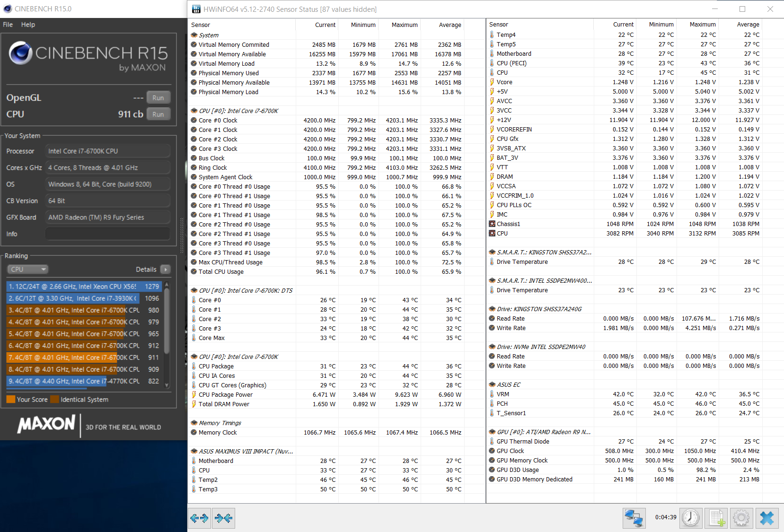Click the Core Max thermometer icon
784x532 pixels.
(x=194, y=338)
